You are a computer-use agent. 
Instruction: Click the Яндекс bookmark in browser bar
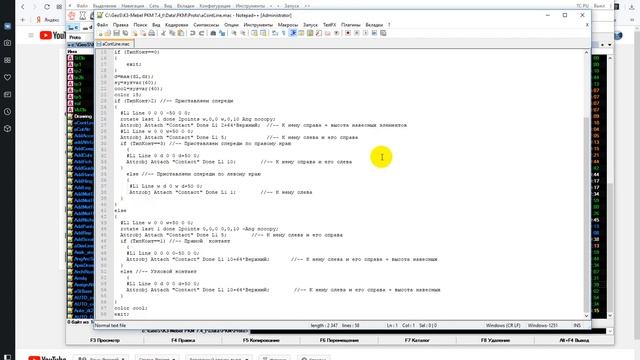[x=48, y=20]
